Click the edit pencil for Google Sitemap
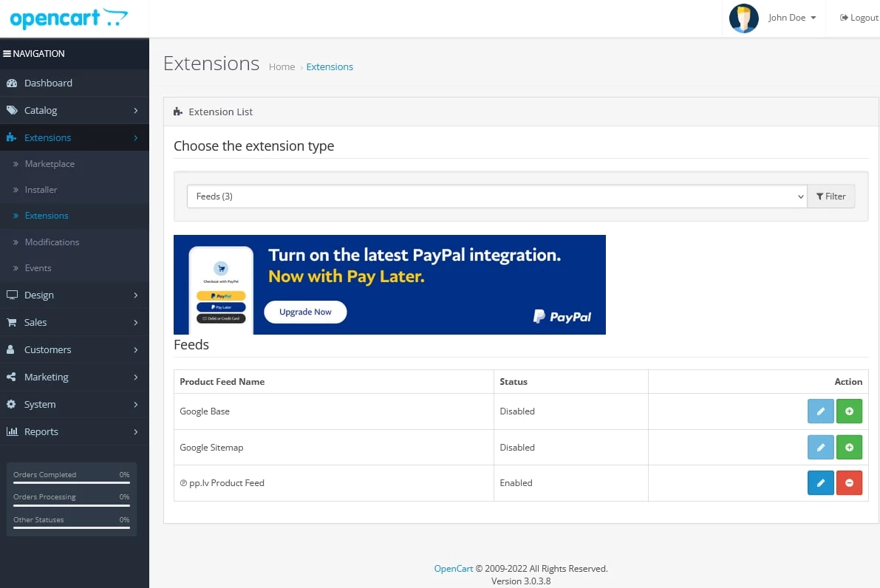The width and height of the screenshot is (880, 588). [820, 447]
